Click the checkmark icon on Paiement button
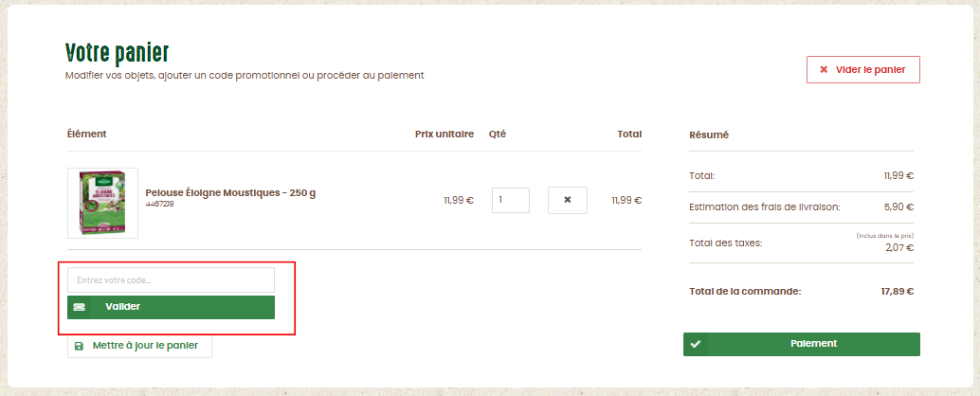 [696, 344]
